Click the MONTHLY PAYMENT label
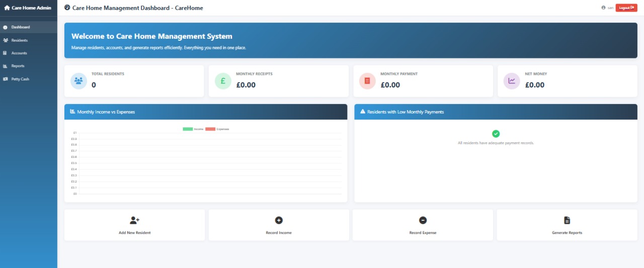Viewport: 644px width, 268px height. click(x=399, y=74)
